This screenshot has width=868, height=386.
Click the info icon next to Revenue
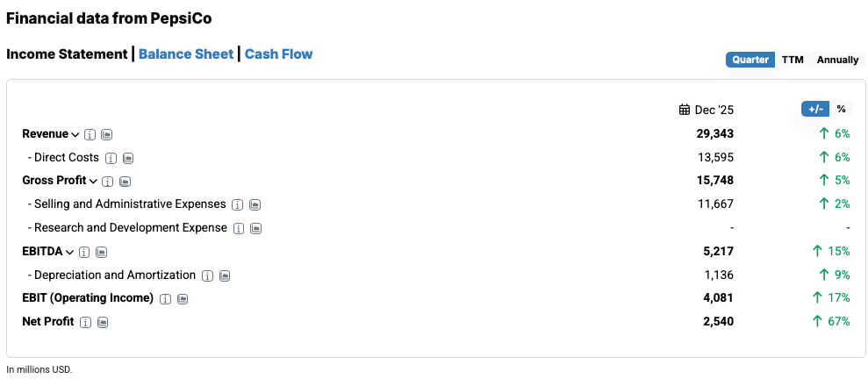click(90, 134)
